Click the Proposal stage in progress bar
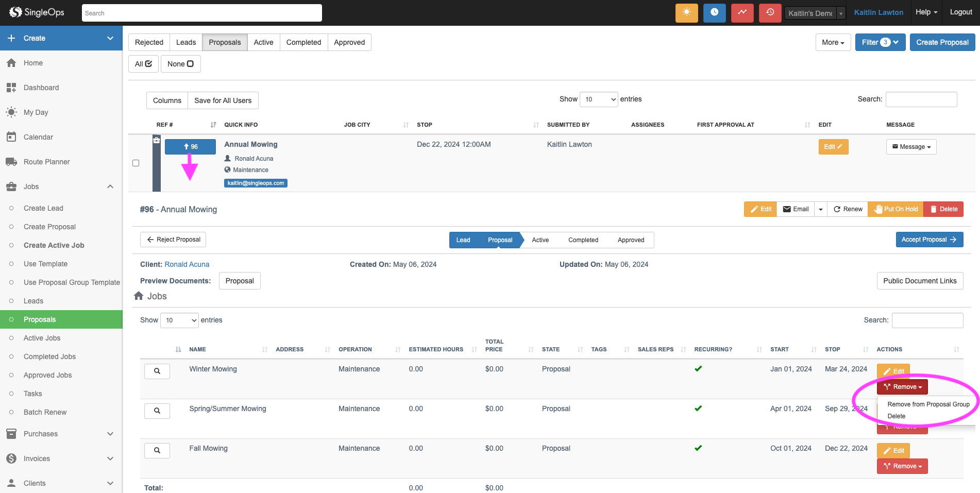Screen dimensions: 980x493 (500, 240)
